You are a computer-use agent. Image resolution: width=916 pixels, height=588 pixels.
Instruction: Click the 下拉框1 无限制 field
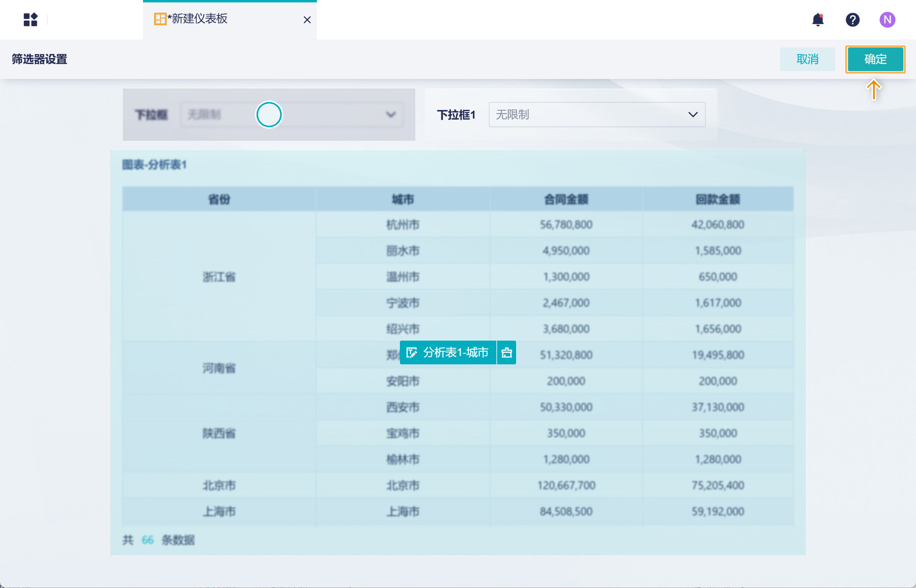[597, 115]
